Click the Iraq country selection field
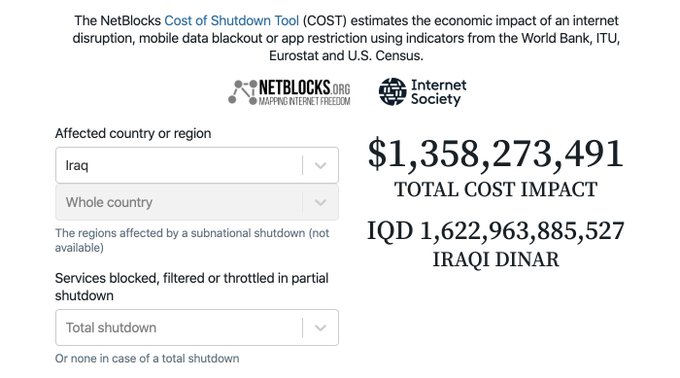Image resolution: width=680 pixels, height=378 pixels. click(197, 165)
